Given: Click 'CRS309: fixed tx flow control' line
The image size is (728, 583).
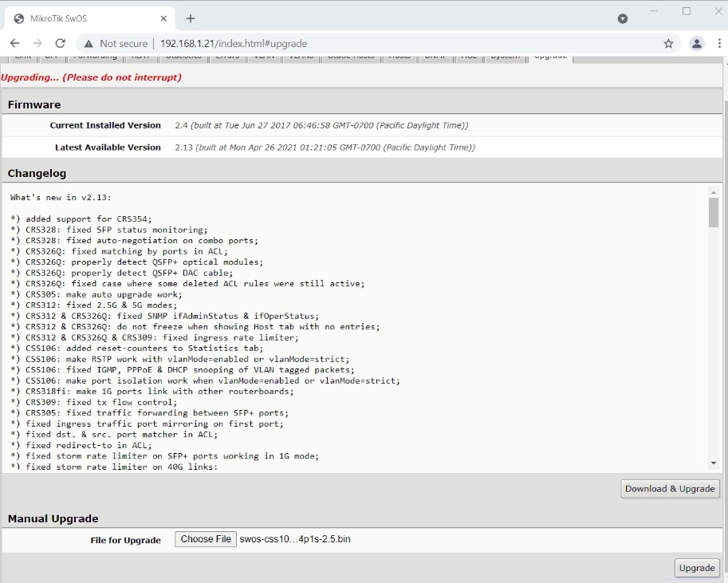Looking at the screenshot, I should click(x=94, y=402).
